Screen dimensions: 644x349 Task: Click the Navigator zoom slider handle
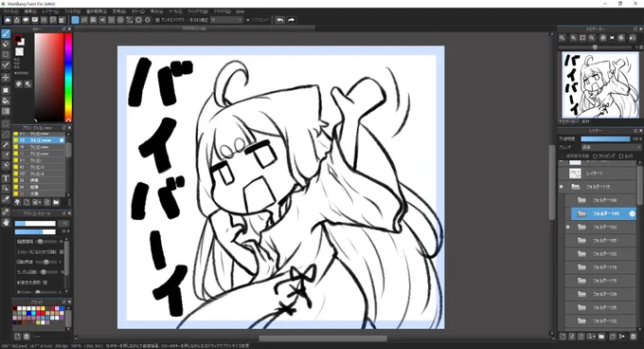[x=595, y=47]
